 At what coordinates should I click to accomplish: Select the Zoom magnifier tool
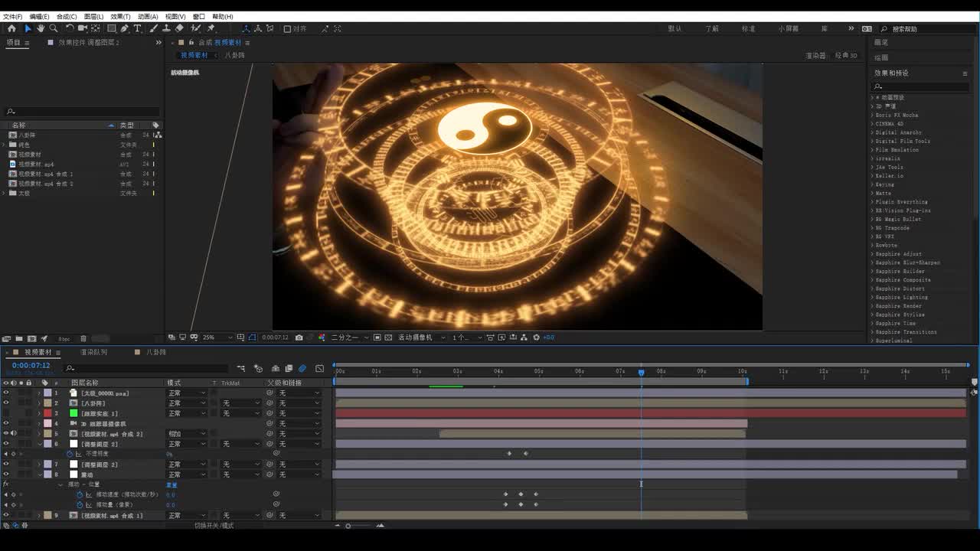pyautogui.click(x=53, y=28)
